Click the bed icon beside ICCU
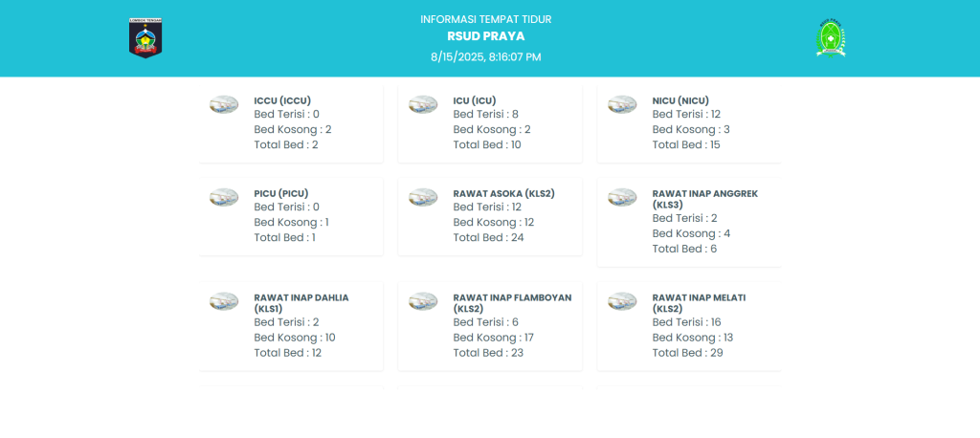The height and width of the screenshot is (438, 980). click(224, 104)
